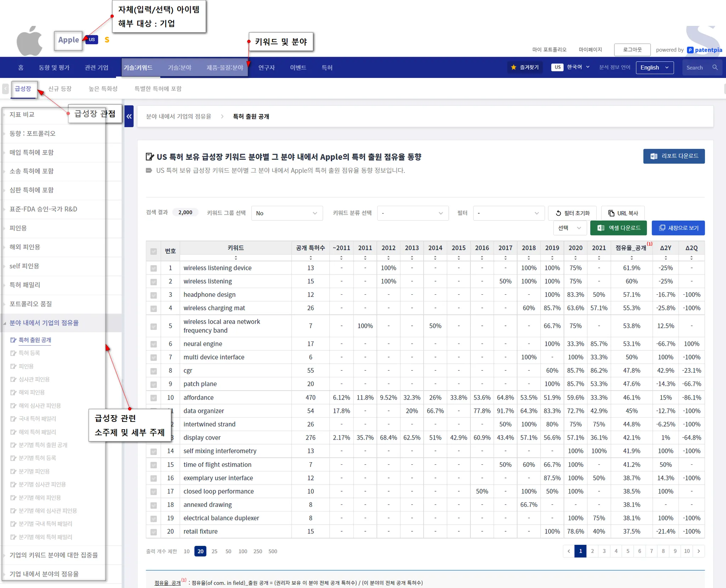The image size is (726, 588).
Task: Open the 키워드 그룹 선택 dropdown
Action: 287,213
